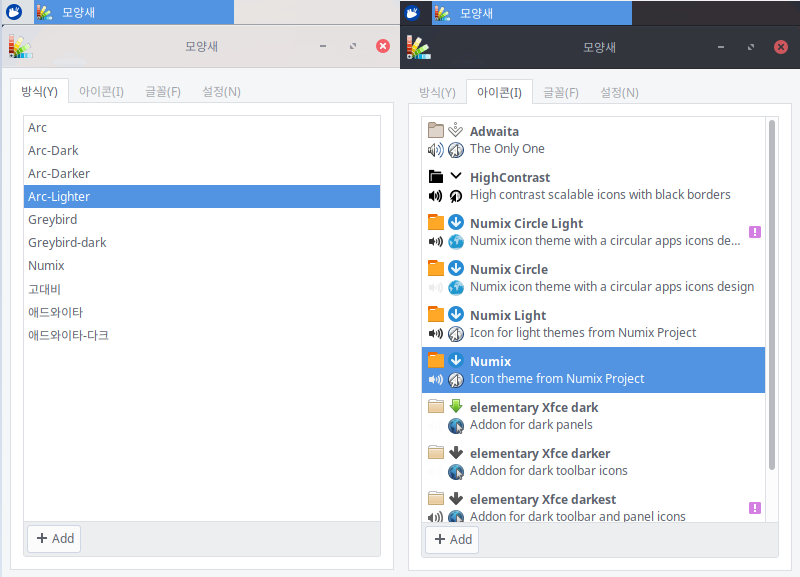Select the Arc-Darker theme
800x577 pixels.
(x=202, y=173)
